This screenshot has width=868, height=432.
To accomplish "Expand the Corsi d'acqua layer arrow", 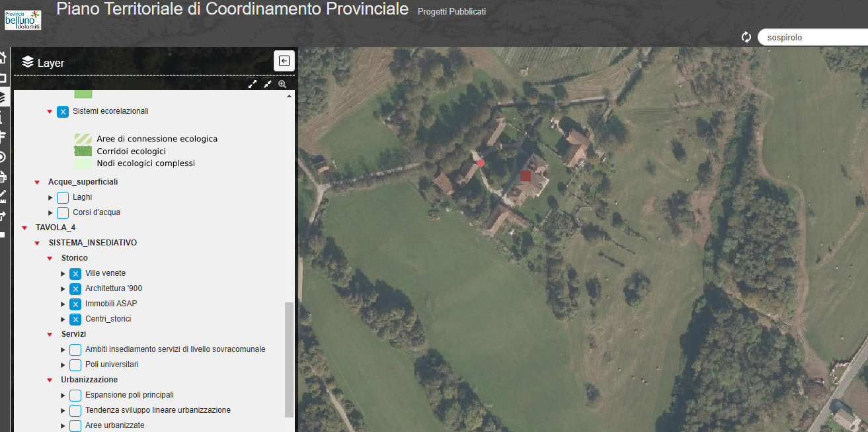I will click(x=50, y=213).
